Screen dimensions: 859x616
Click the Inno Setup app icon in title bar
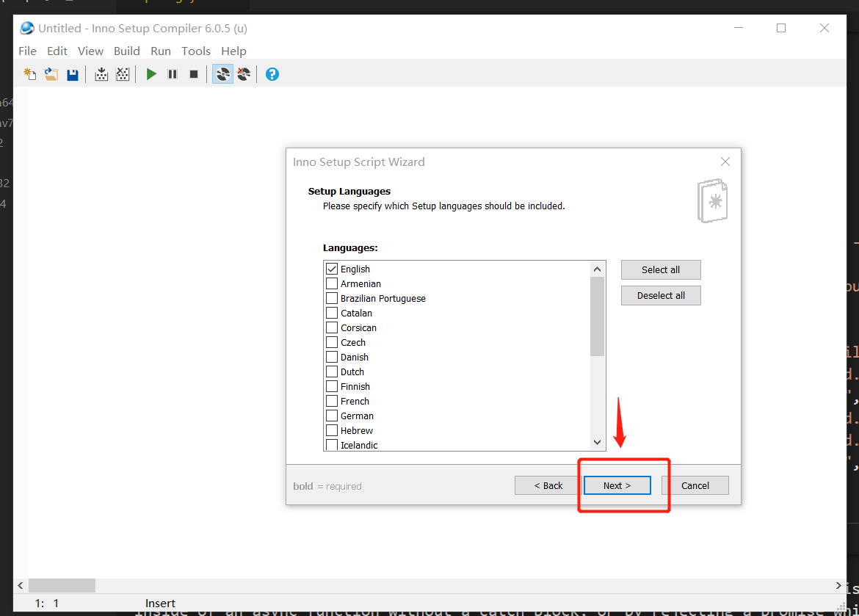click(27, 28)
